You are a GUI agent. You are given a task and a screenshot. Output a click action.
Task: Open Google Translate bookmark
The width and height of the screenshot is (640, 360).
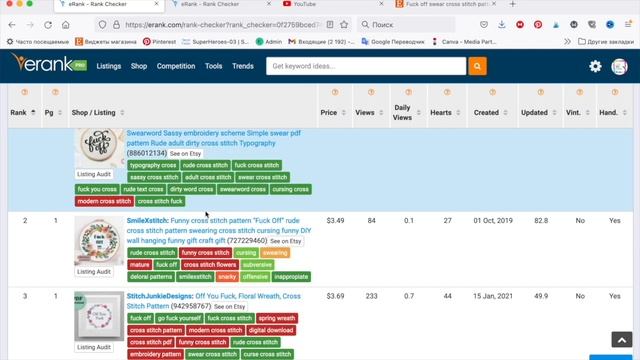coord(393,42)
